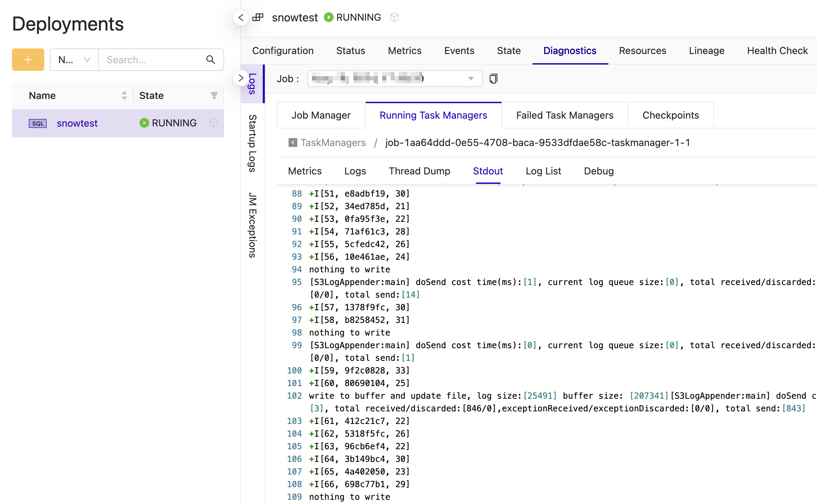Click the green RUNNING status icon in header

pyautogui.click(x=328, y=17)
